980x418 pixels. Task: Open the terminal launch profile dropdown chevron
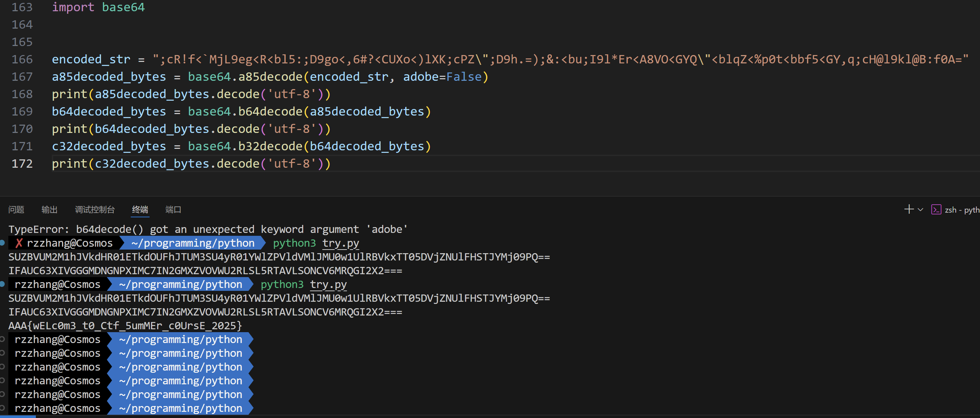[920, 210]
